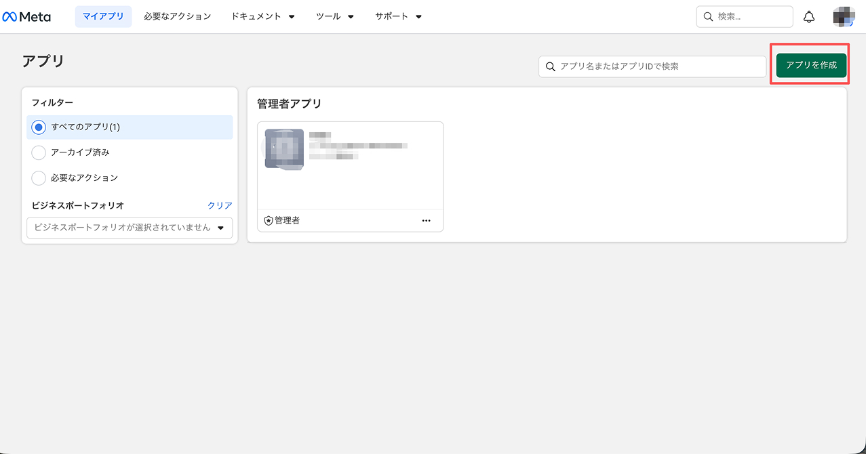Click the アプリを作成 button
The image size is (868, 454).
coord(811,66)
